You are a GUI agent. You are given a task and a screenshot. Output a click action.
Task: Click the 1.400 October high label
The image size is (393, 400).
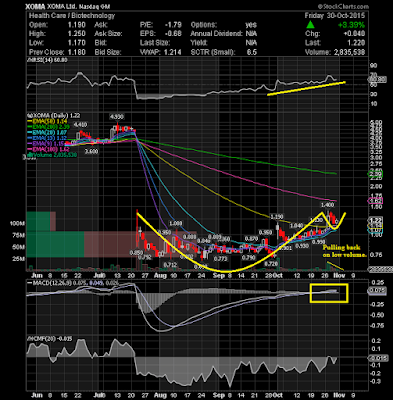(327, 204)
